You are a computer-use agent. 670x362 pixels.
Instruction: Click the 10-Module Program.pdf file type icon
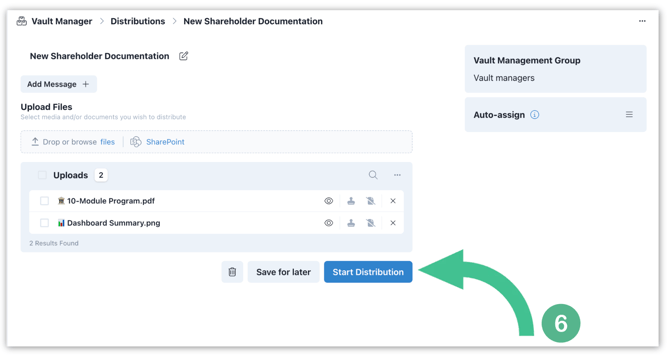(x=61, y=201)
